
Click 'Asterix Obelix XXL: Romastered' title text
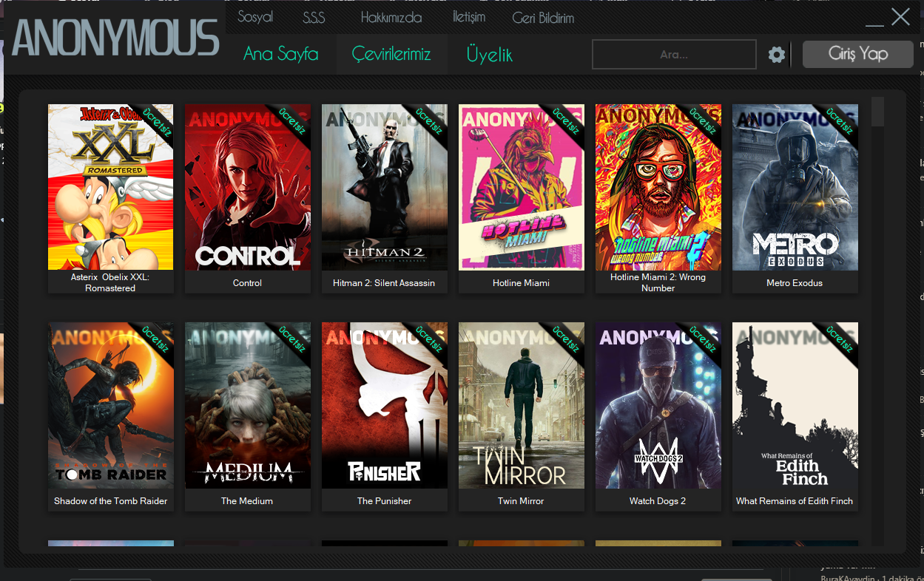pyautogui.click(x=110, y=282)
